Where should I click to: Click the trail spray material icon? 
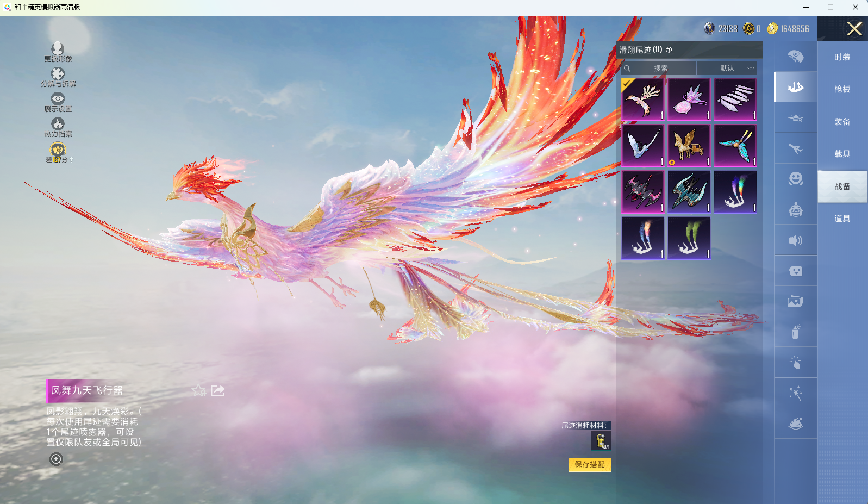coord(601,441)
